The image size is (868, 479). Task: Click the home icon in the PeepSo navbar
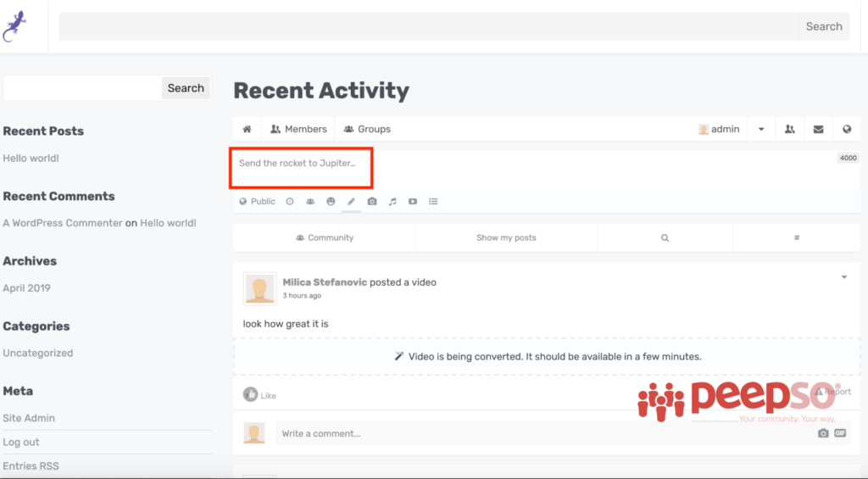pyautogui.click(x=247, y=130)
